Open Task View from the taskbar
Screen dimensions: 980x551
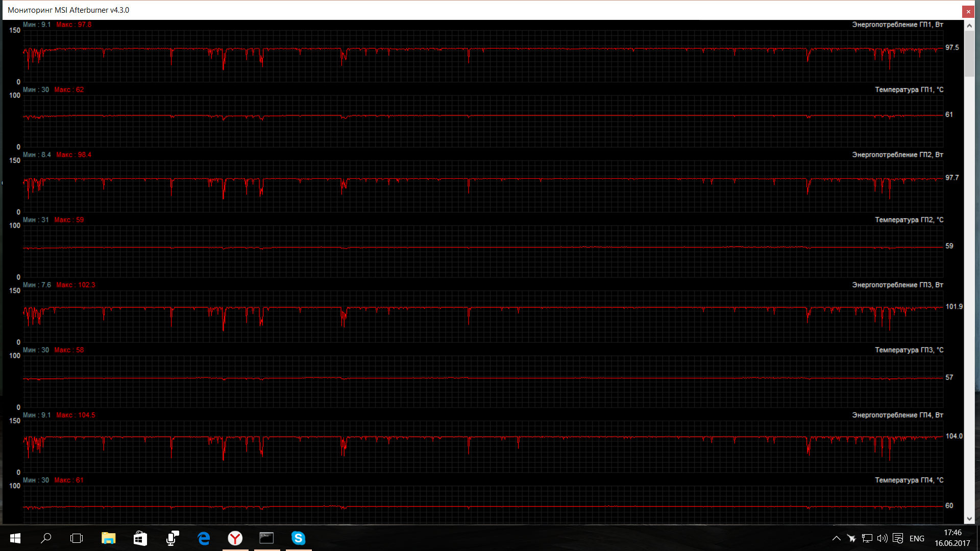click(77, 538)
